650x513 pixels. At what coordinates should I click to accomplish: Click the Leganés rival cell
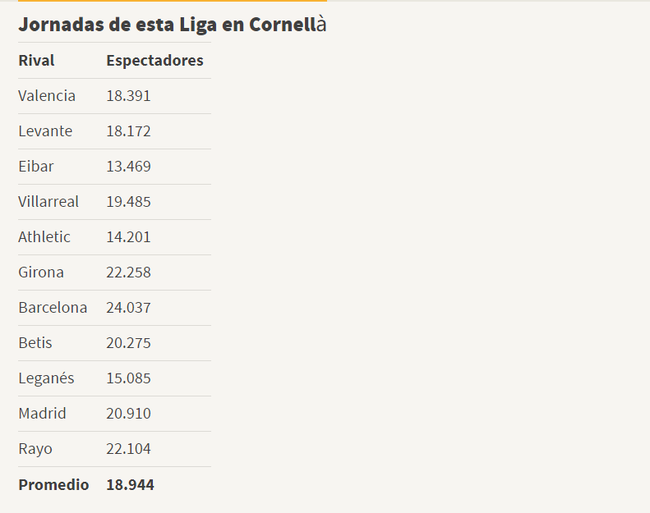pos(46,378)
